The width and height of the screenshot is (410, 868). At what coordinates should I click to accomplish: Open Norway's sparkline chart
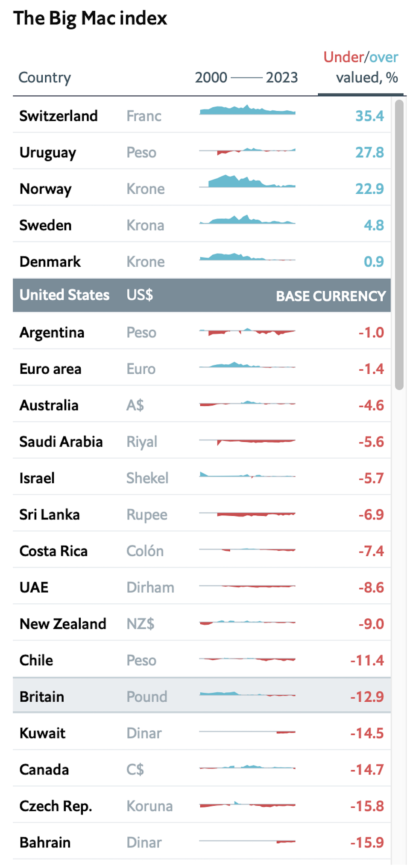click(247, 183)
